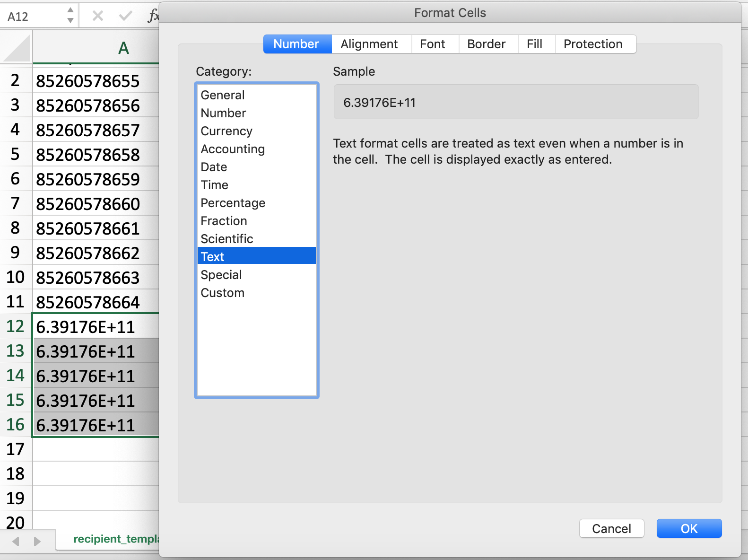Image resolution: width=748 pixels, height=560 pixels.
Task: Select row 16 header
Action: coord(16,425)
